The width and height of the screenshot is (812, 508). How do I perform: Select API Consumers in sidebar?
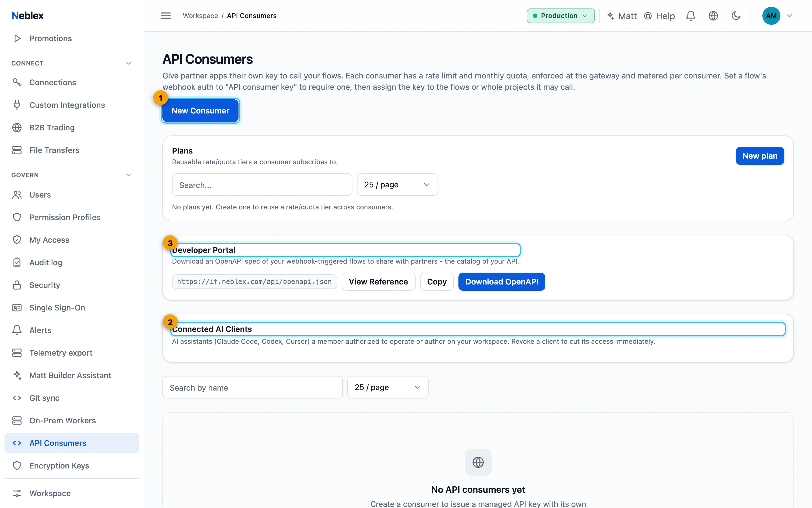tap(72, 443)
